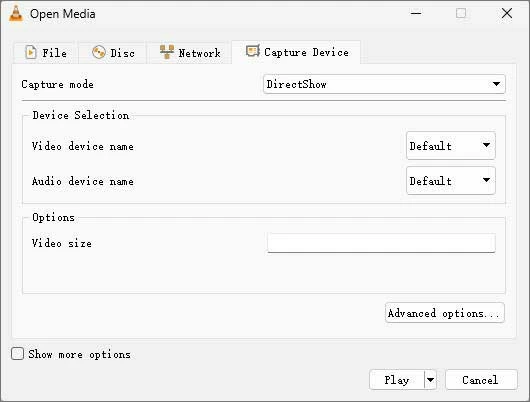Open the Audio device name dropdown

pos(451,181)
